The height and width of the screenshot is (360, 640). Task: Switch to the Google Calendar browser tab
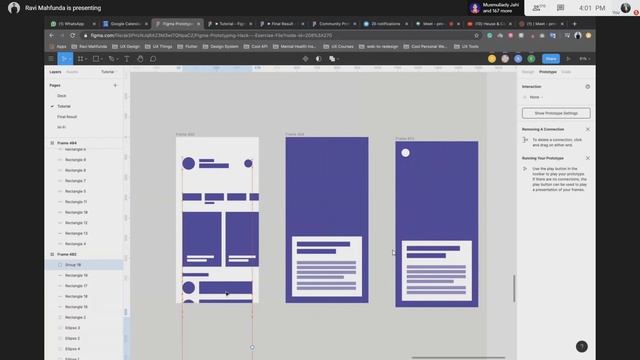(125, 24)
